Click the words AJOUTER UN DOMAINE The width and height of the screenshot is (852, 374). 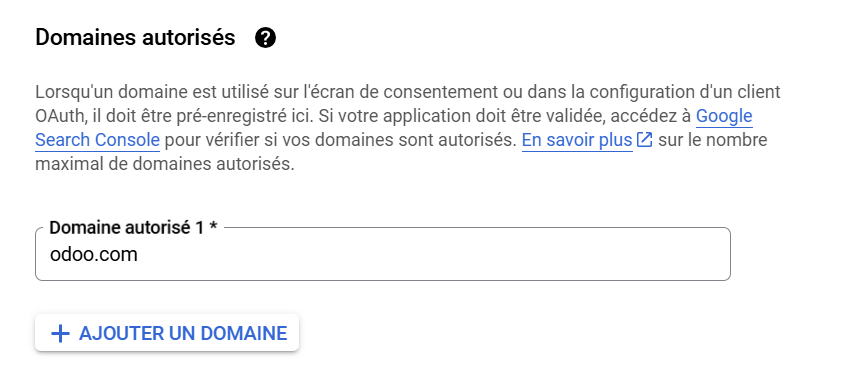pyautogui.click(x=183, y=333)
